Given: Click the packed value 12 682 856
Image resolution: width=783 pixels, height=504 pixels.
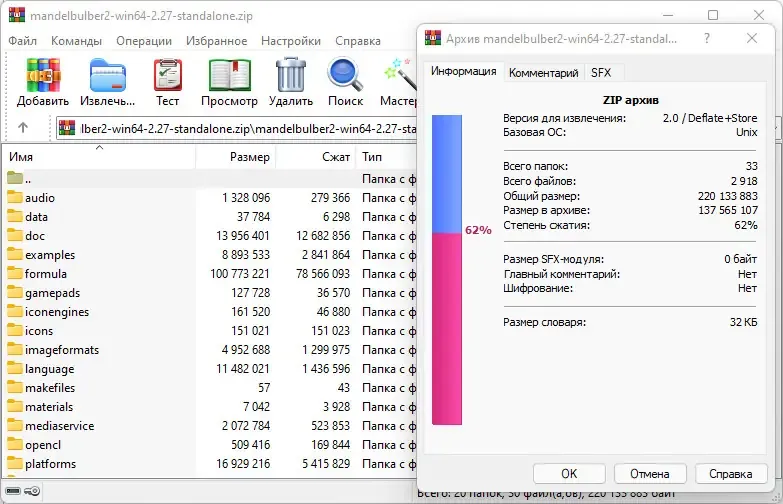Looking at the screenshot, I should (323, 236).
